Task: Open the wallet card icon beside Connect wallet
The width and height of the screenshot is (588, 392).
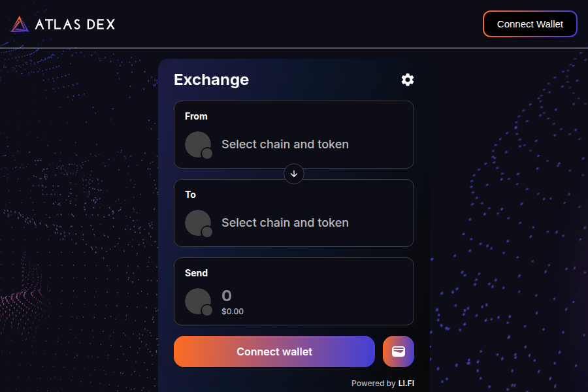Action: tap(398, 351)
